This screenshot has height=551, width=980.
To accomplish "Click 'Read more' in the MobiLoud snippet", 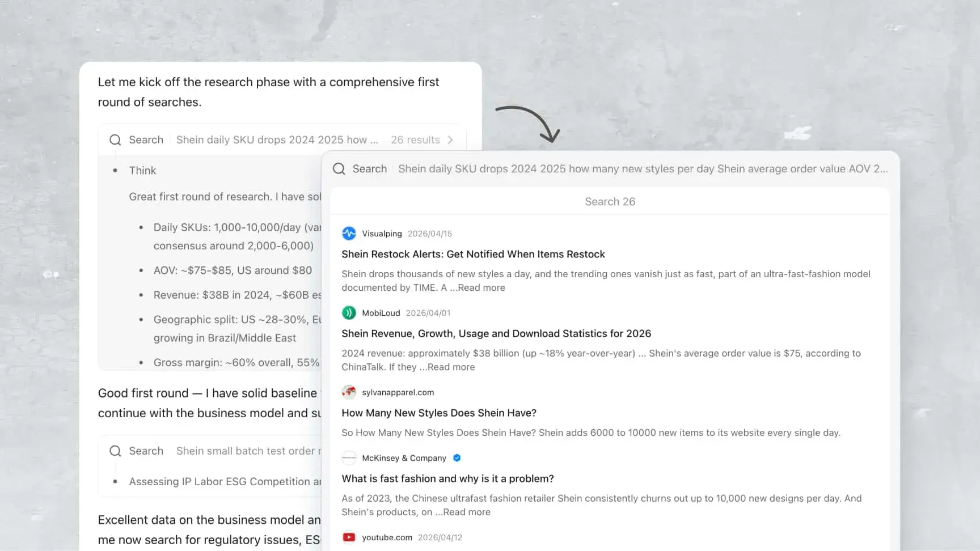I will (x=451, y=367).
